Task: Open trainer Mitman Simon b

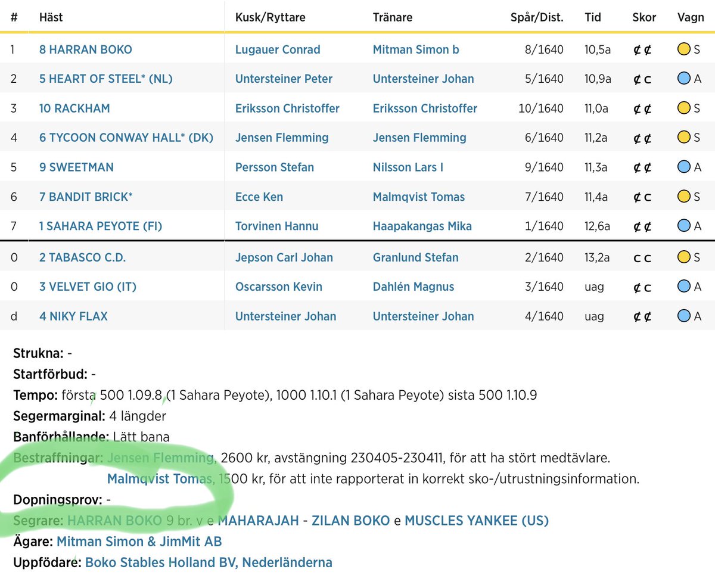Action: (x=416, y=49)
